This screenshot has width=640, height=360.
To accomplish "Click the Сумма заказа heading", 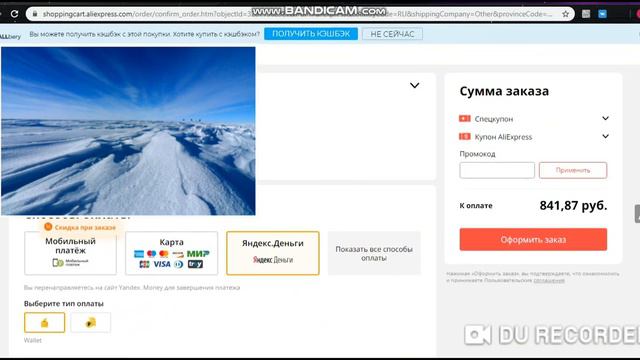I will coord(504,91).
